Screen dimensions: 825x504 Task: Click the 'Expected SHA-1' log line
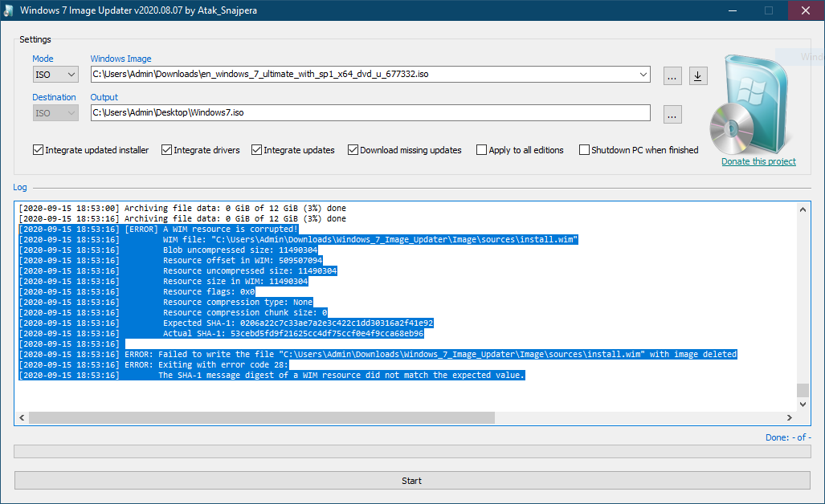pos(226,323)
